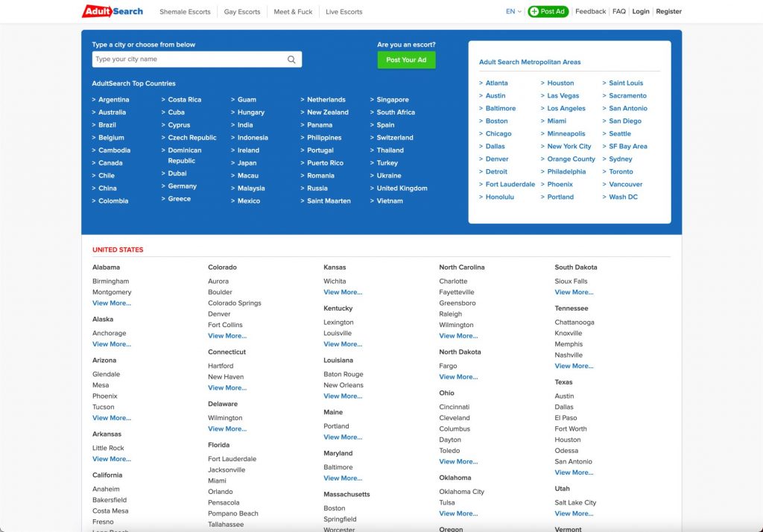Screen dimensions: 763x532
Task: Choose Singapore from the country list
Action: [x=393, y=99]
